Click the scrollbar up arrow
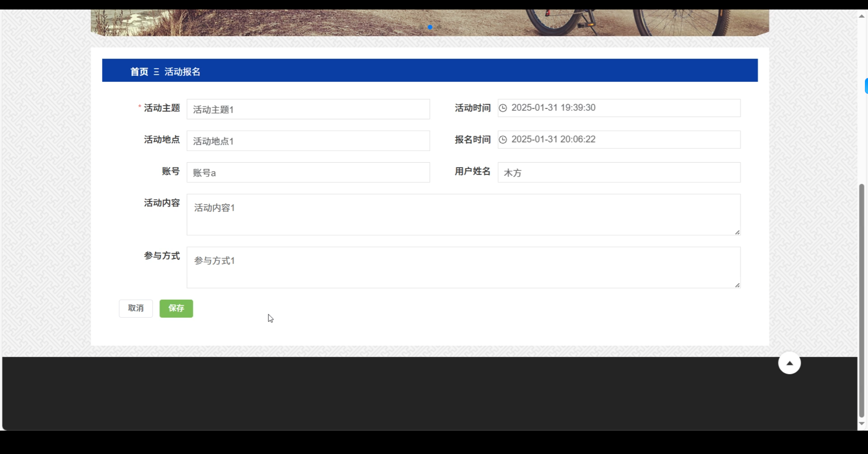 (862, 16)
